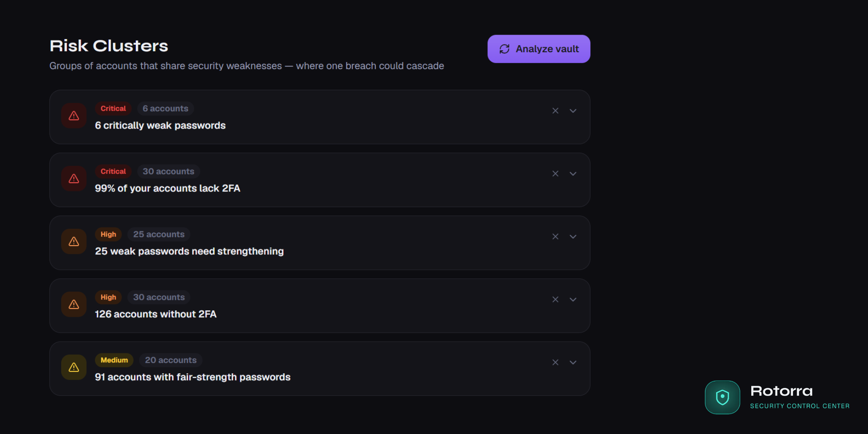Expand the 99% of accounts lack 2FA cluster
Viewport: 868px width, 434px height.
(x=573, y=174)
